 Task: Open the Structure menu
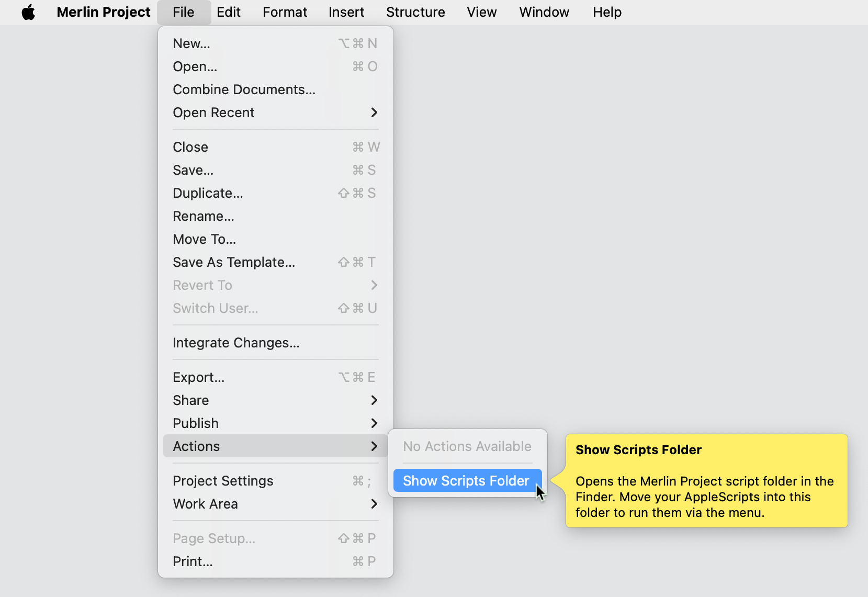415,12
